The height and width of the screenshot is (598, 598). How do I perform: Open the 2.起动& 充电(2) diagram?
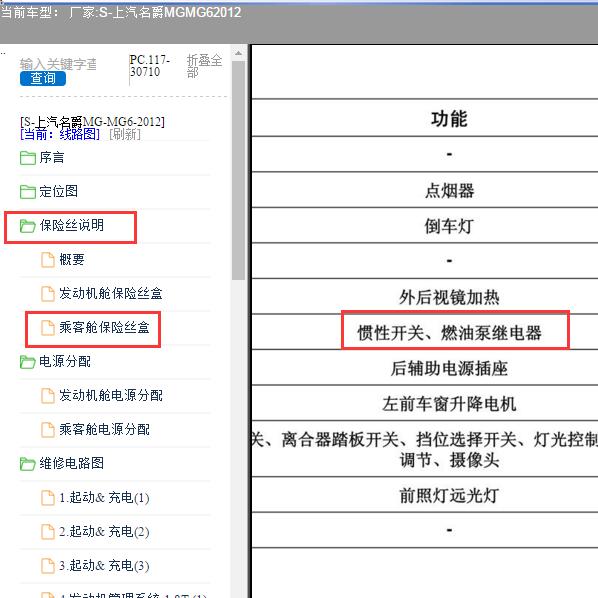tap(104, 531)
